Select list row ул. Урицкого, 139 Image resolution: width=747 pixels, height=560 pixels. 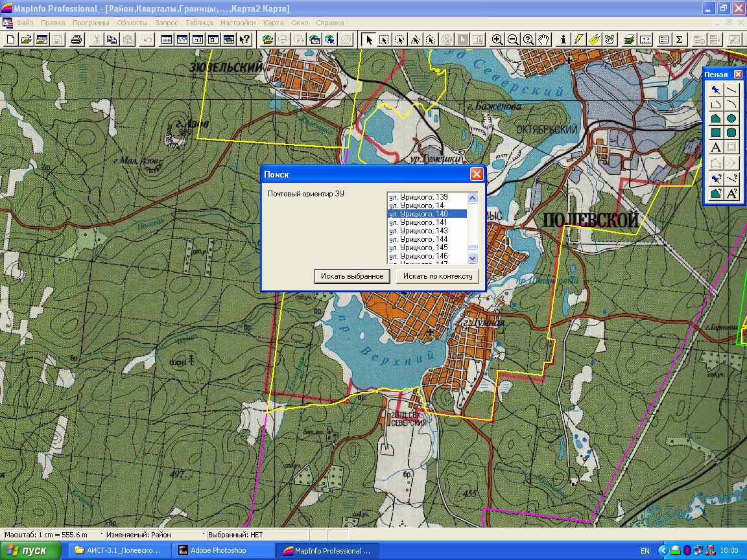coord(427,197)
